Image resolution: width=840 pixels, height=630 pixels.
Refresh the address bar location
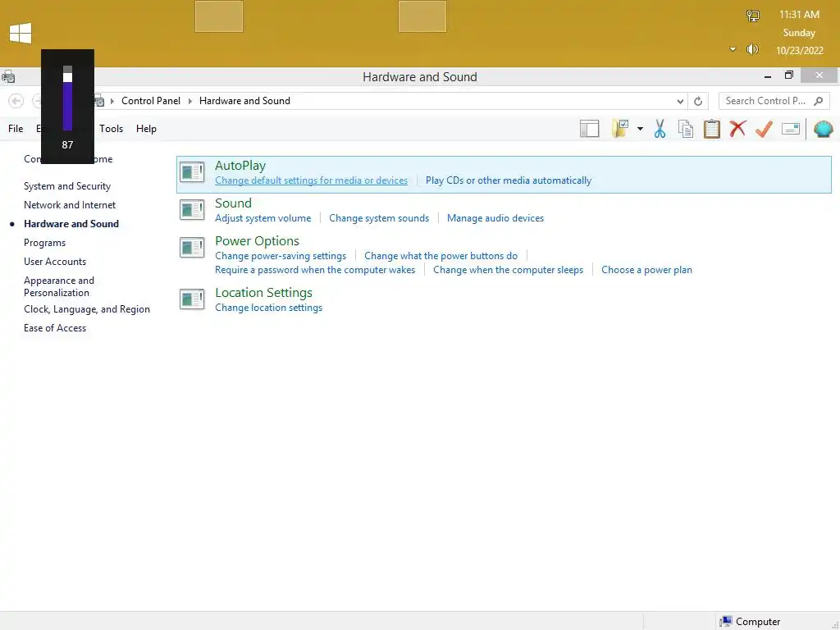[x=697, y=101]
